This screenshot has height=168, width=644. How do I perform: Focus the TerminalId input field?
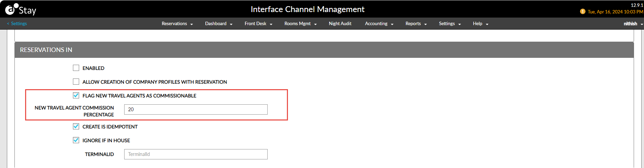(x=196, y=154)
